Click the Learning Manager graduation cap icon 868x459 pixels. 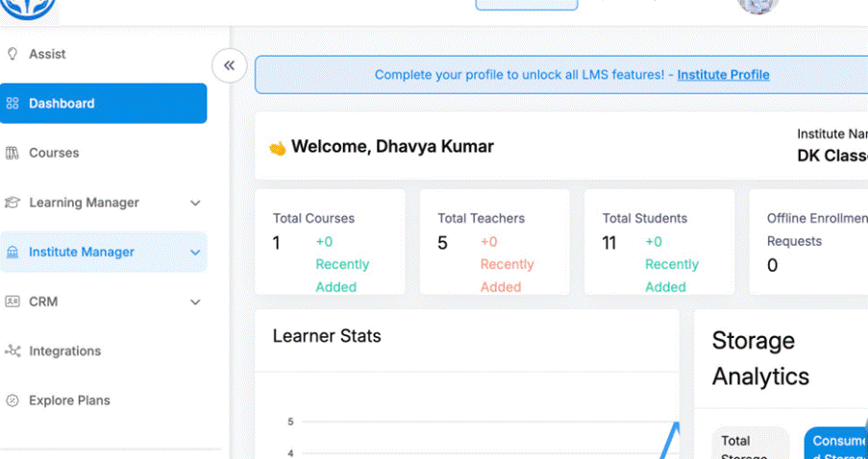point(12,203)
